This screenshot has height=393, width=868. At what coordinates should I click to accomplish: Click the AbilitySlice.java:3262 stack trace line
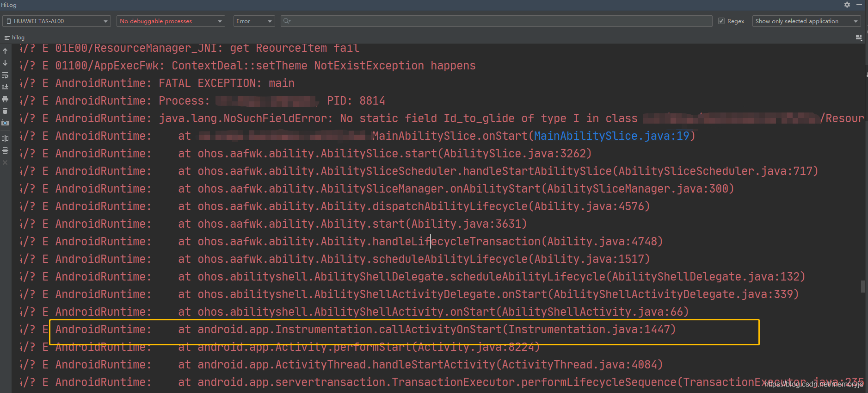[306, 154]
